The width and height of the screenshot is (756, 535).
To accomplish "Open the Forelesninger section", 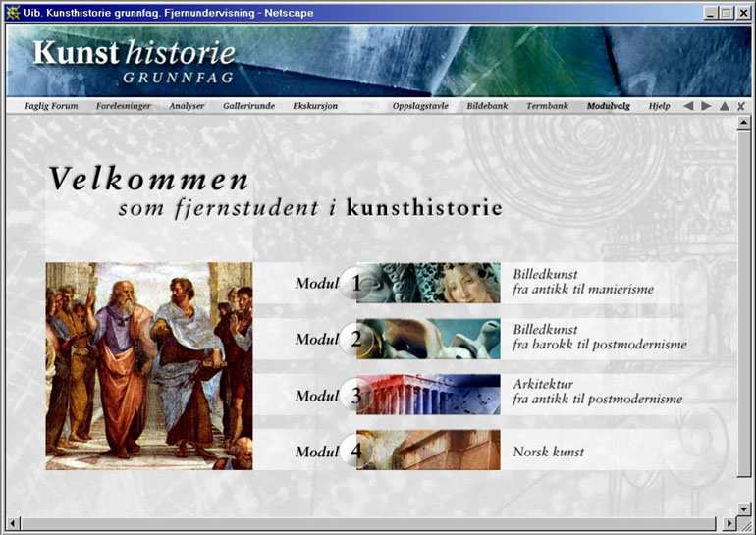I will [124, 106].
